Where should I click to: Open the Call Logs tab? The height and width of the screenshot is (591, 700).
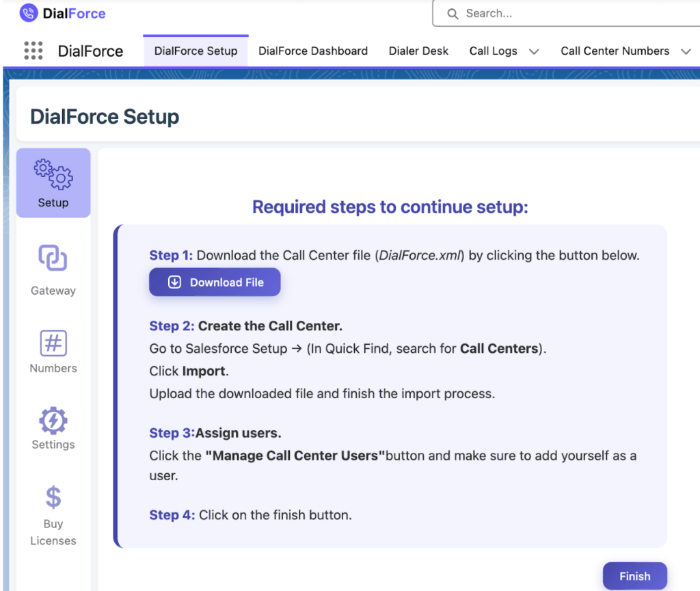pos(493,51)
